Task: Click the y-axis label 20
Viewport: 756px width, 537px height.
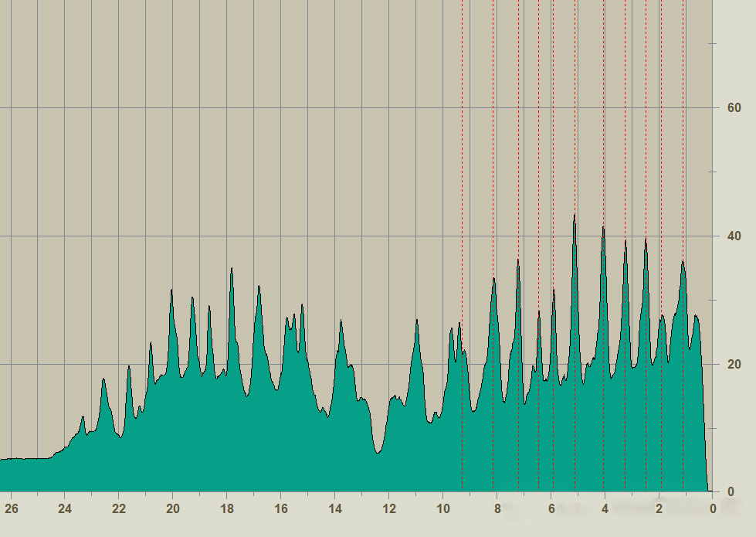Action: 734,365
